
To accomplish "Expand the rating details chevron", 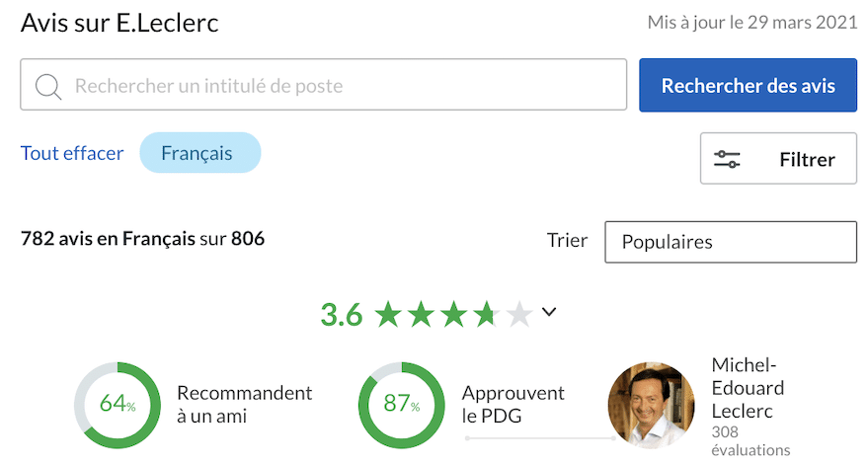I will pos(549,312).
